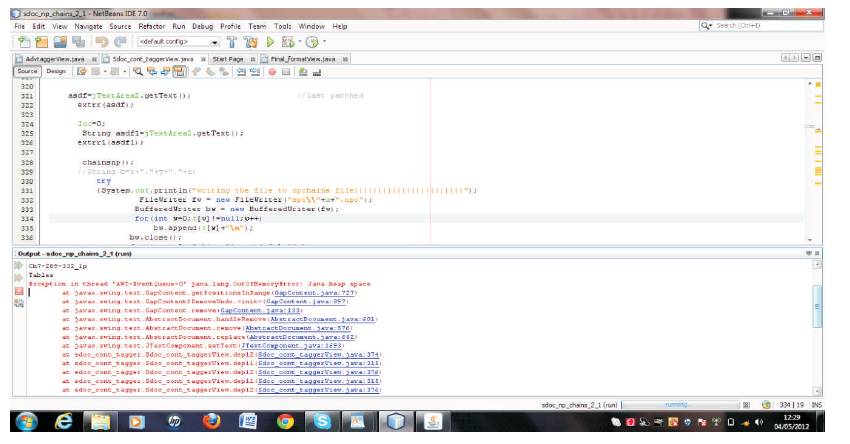The width and height of the screenshot is (850, 444).
Task: Expand the Profile Main Project dropdown arrow
Action: pyautogui.click(x=324, y=42)
